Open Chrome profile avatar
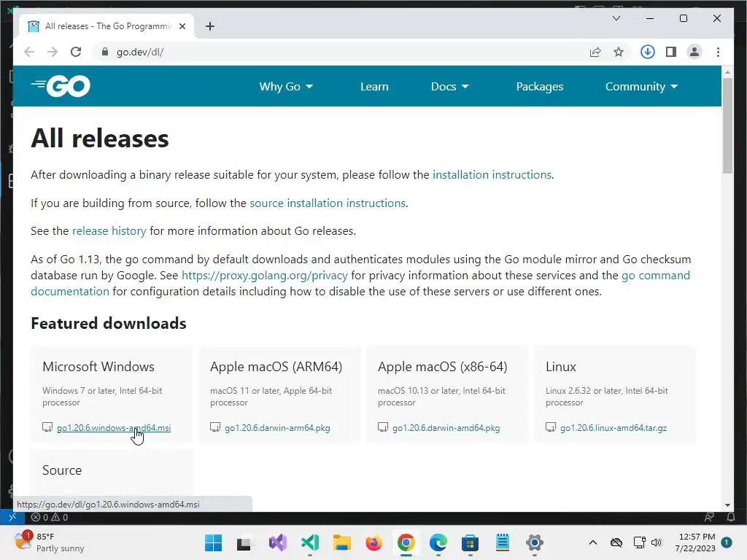The width and height of the screenshot is (747, 560). pos(694,52)
